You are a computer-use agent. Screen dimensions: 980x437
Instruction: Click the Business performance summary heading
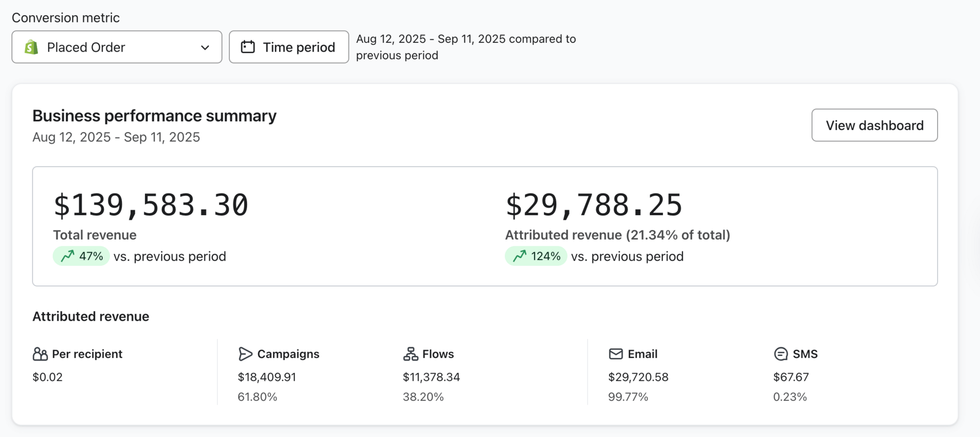click(154, 116)
